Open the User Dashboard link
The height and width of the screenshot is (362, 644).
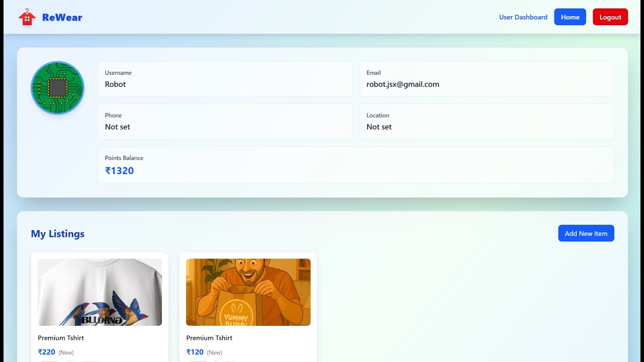(523, 17)
